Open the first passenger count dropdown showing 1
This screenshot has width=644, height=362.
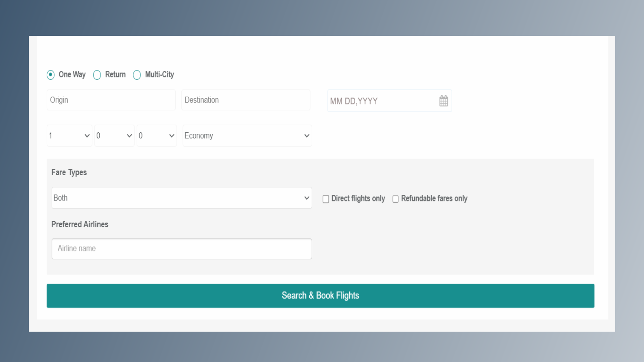click(x=69, y=136)
